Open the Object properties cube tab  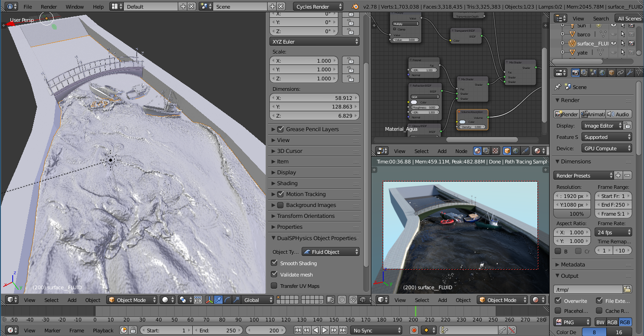point(611,73)
